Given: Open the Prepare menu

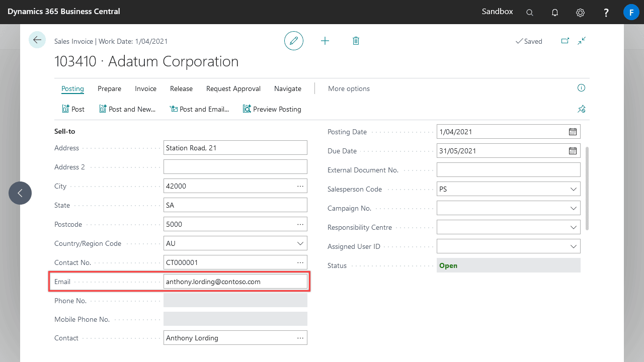Looking at the screenshot, I should pyautogui.click(x=109, y=88).
